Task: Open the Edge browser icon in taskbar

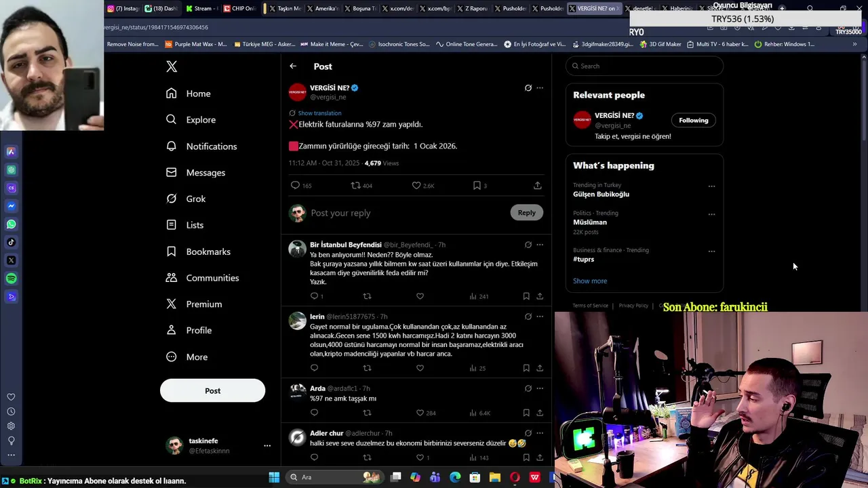Action: point(455,477)
